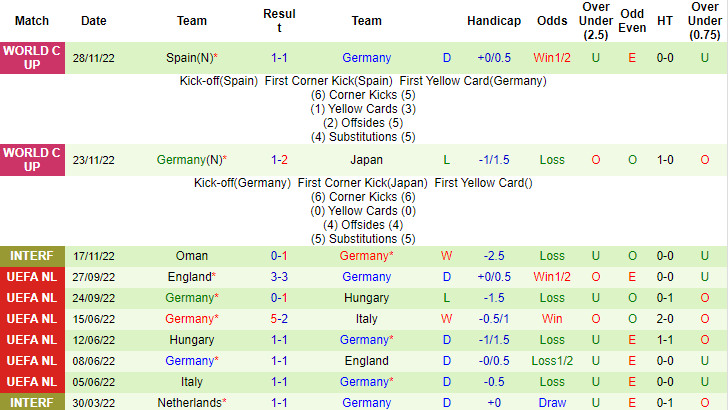Click the Match column header
The width and height of the screenshot is (728, 410).
tap(32, 20)
